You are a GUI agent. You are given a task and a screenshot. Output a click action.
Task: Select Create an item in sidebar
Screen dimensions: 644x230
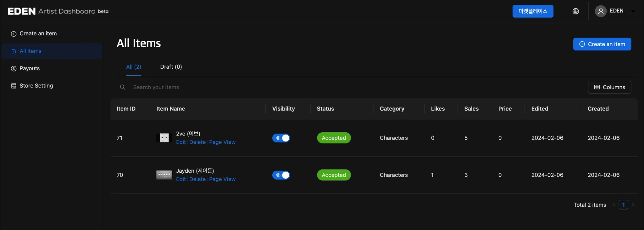pos(38,33)
